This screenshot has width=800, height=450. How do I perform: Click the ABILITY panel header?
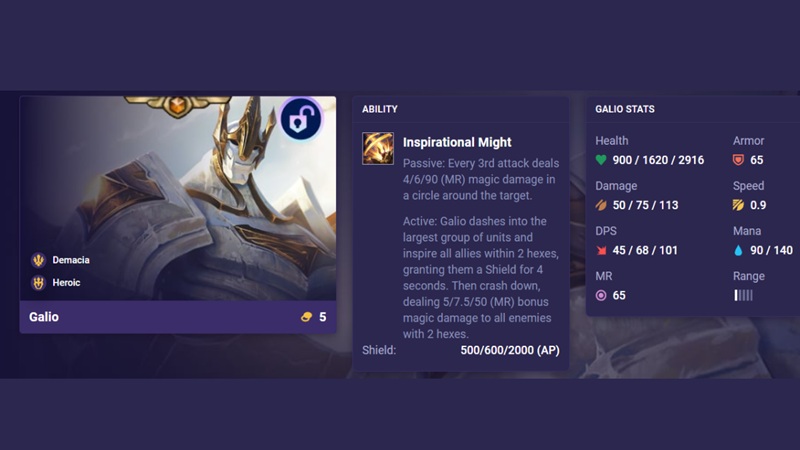(x=380, y=109)
